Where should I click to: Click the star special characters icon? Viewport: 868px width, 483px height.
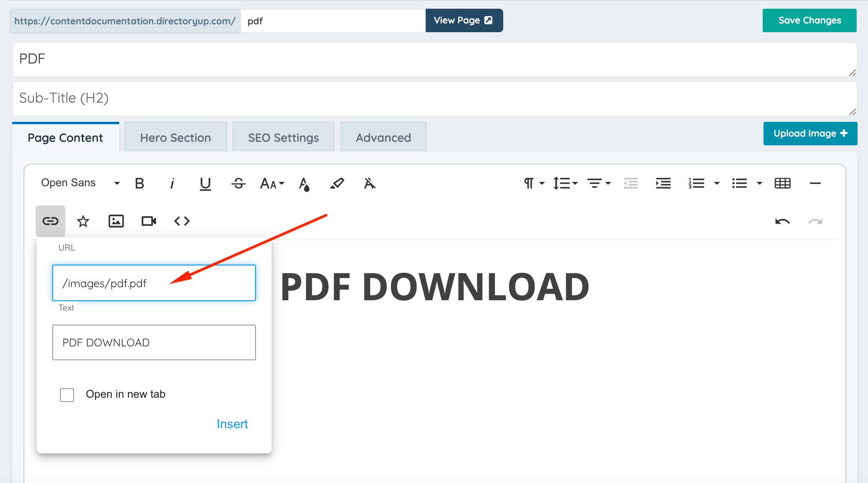[83, 221]
